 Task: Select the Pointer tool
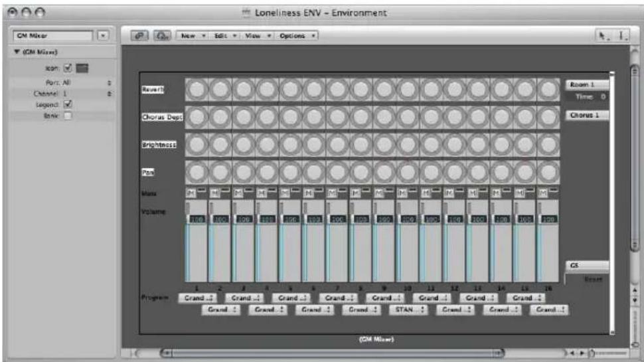pyautogui.click(x=603, y=36)
